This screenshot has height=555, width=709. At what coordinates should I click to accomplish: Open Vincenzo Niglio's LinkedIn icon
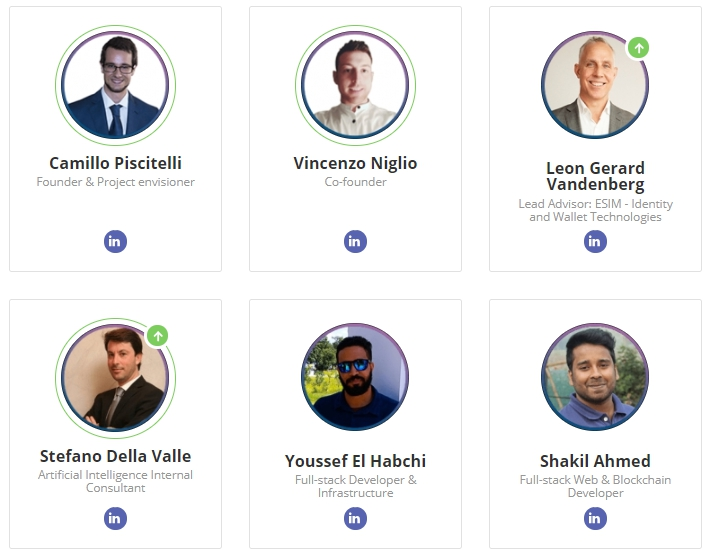tap(355, 242)
